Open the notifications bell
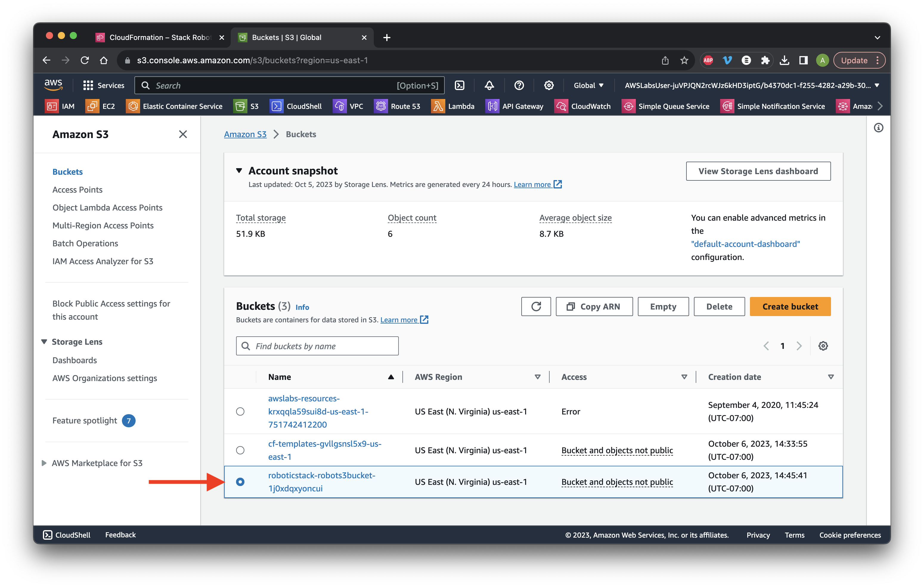The width and height of the screenshot is (924, 588). tap(489, 85)
